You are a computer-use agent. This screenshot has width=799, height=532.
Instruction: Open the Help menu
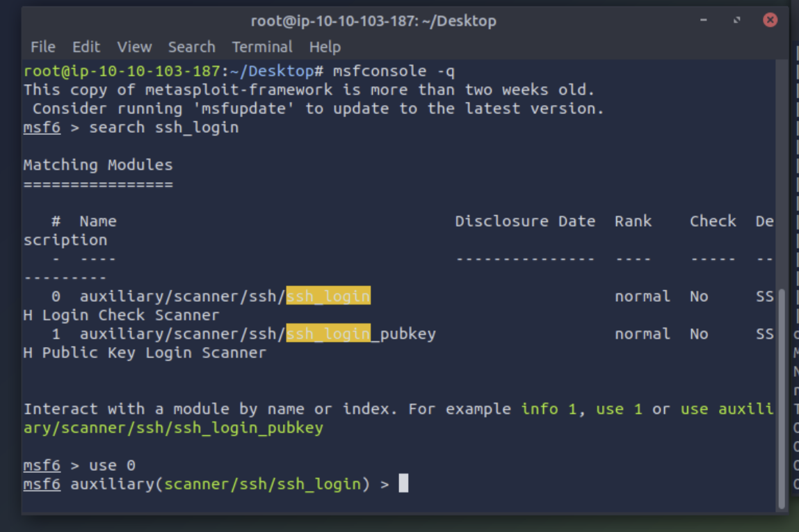coord(324,47)
